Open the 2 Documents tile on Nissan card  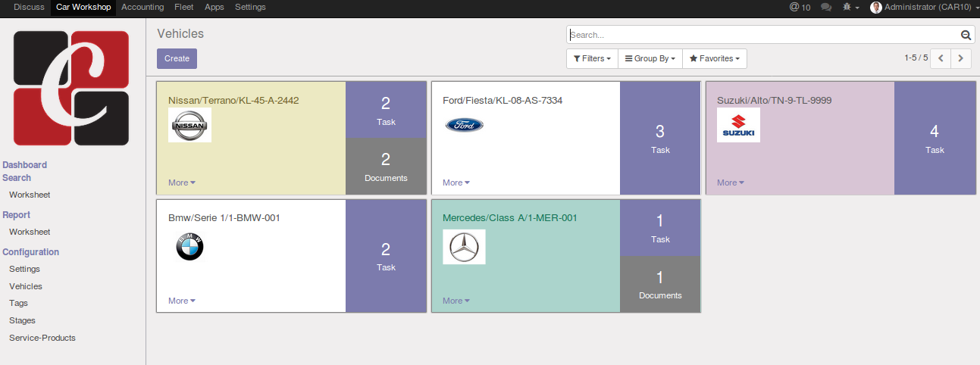(x=387, y=167)
